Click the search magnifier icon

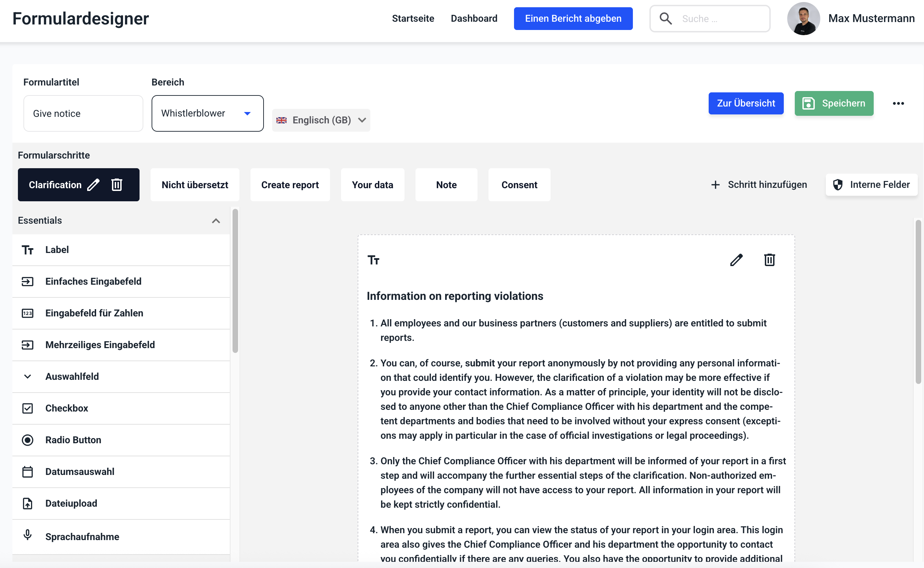tap(666, 18)
